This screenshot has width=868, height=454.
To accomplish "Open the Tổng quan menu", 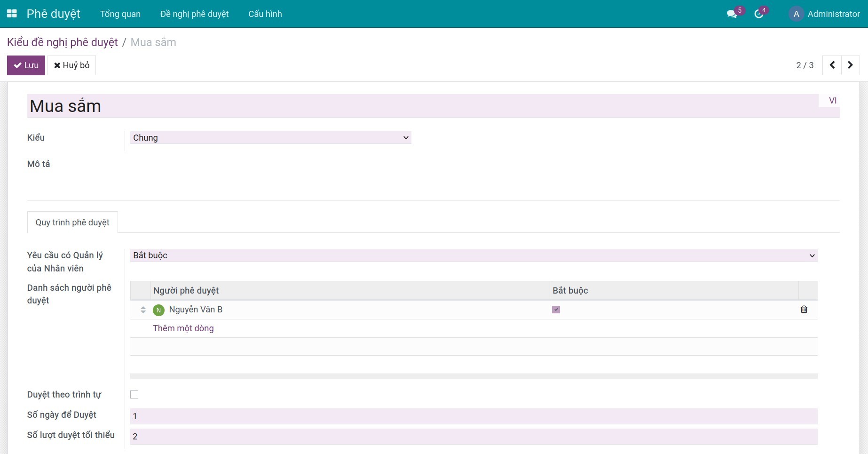I will (120, 14).
